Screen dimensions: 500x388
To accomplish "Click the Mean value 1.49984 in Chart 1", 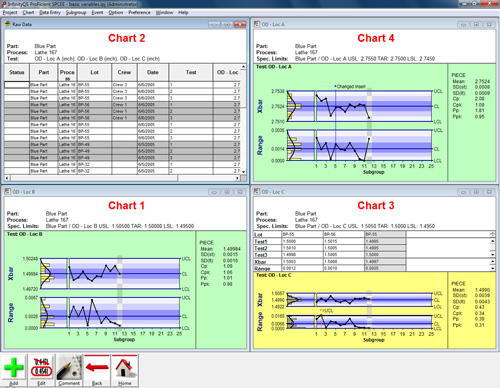I will [232, 249].
